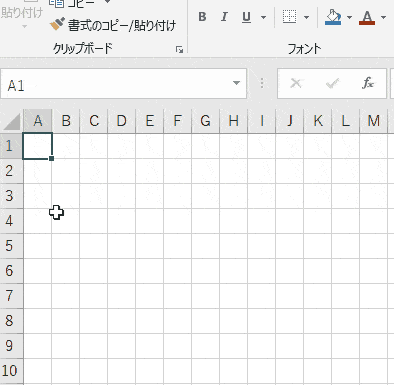394x385 pixels.
Task: Select column G header
Action: point(206,121)
